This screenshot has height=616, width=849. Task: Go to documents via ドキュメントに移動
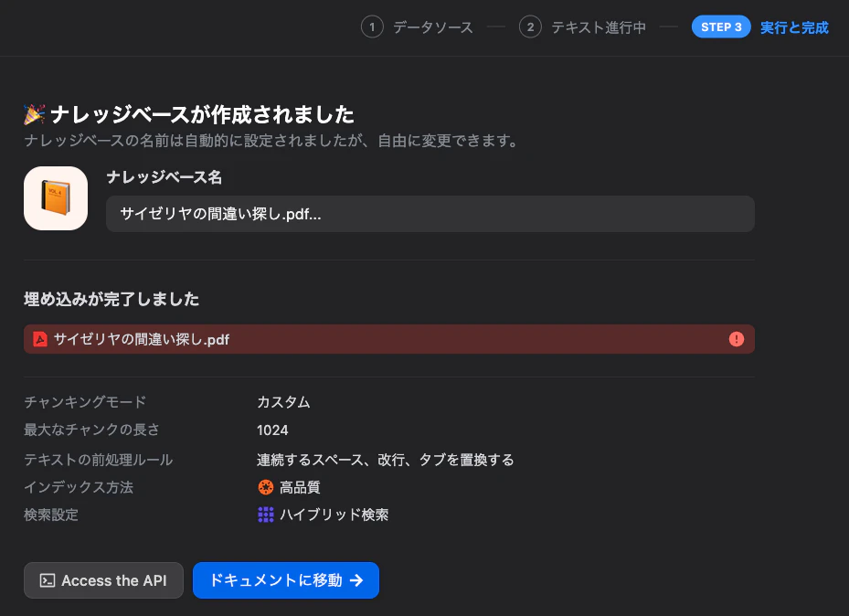[x=286, y=580]
